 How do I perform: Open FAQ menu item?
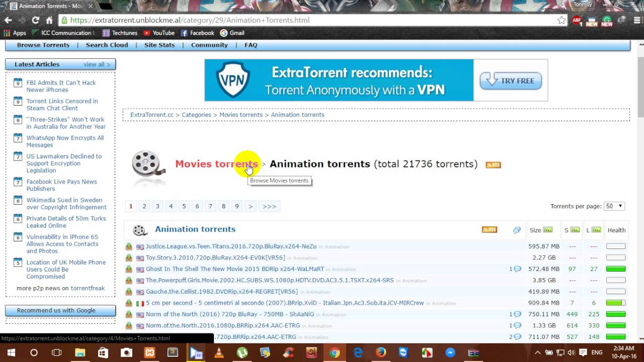pyautogui.click(x=251, y=45)
